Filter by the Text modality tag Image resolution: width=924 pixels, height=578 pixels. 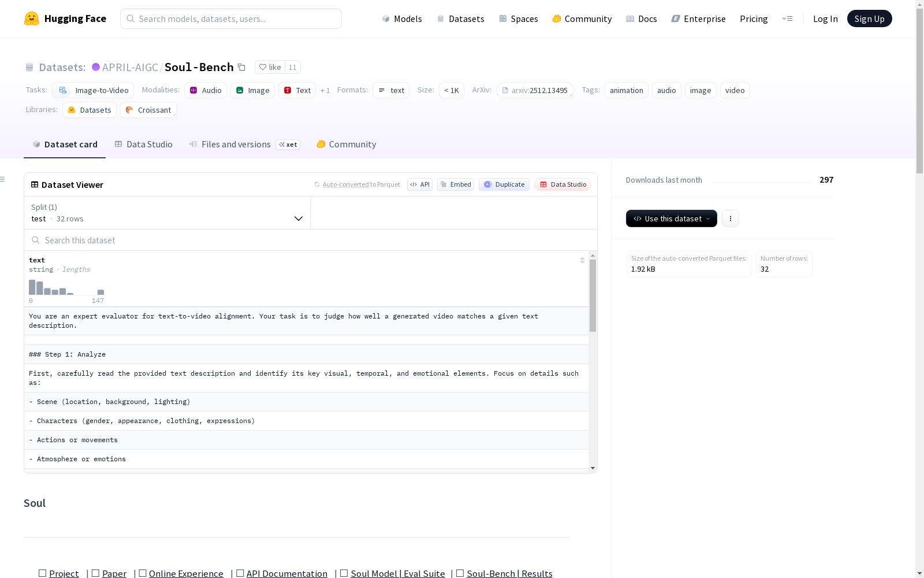coord(297,90)
